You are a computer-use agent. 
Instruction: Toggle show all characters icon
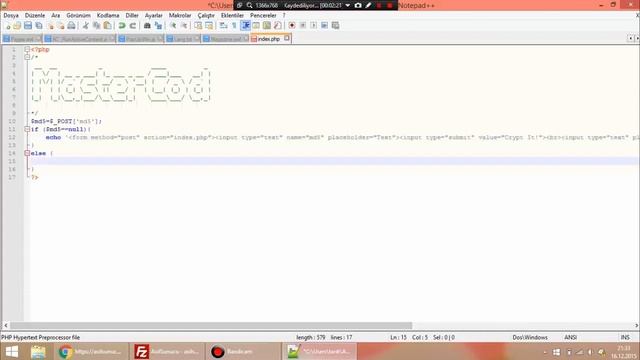(234, 26)
